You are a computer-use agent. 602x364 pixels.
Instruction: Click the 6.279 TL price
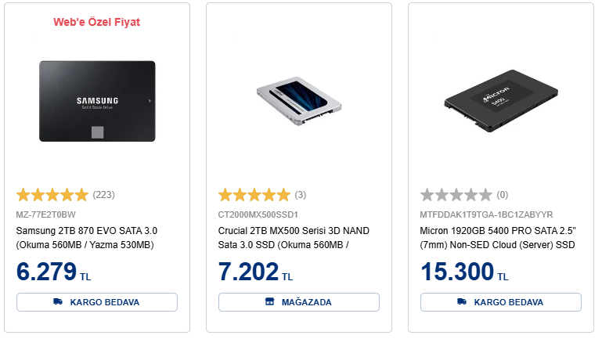point(55,272)
